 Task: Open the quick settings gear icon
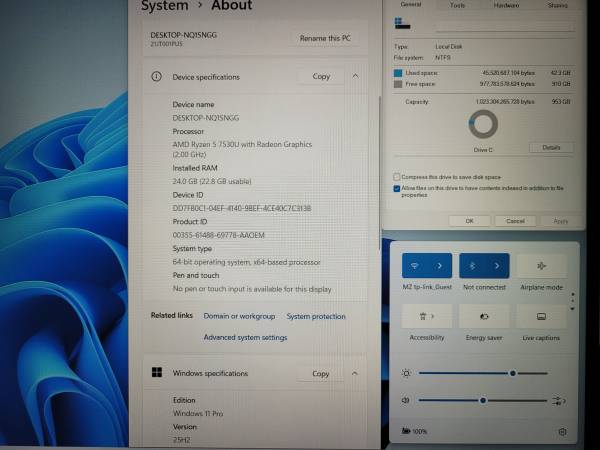[x=562, y=431]
